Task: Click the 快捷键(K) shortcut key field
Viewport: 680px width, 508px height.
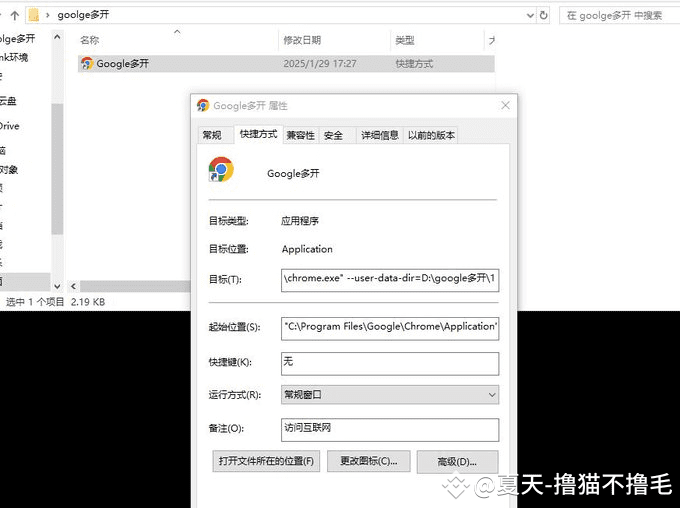Action: [390, 364]
